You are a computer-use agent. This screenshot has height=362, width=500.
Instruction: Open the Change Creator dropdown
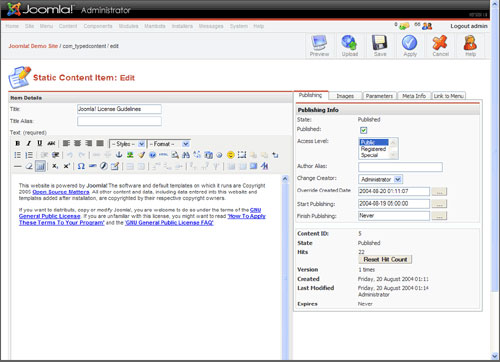pyautogui.click(x=380, y=179)
